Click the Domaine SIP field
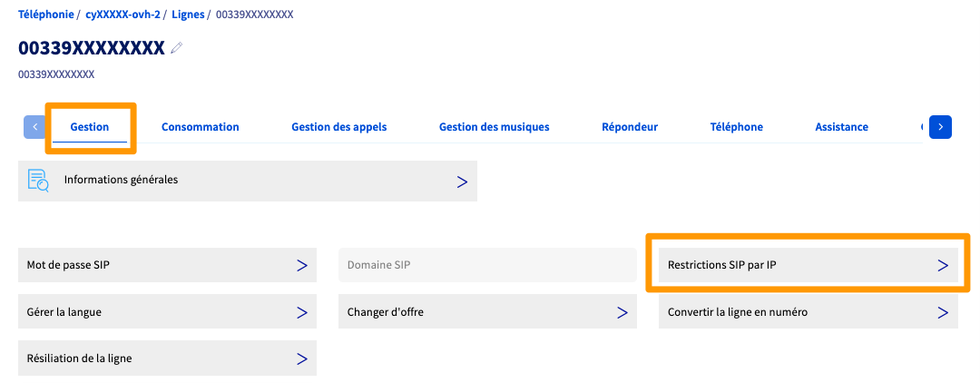 487,265
